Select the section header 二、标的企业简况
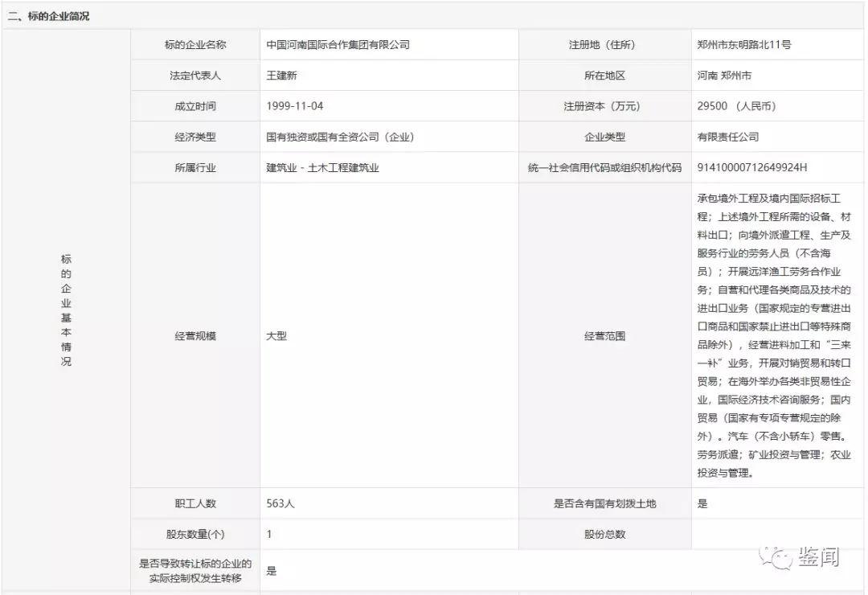This screenshot has height=595, width=868. [51, 14]
